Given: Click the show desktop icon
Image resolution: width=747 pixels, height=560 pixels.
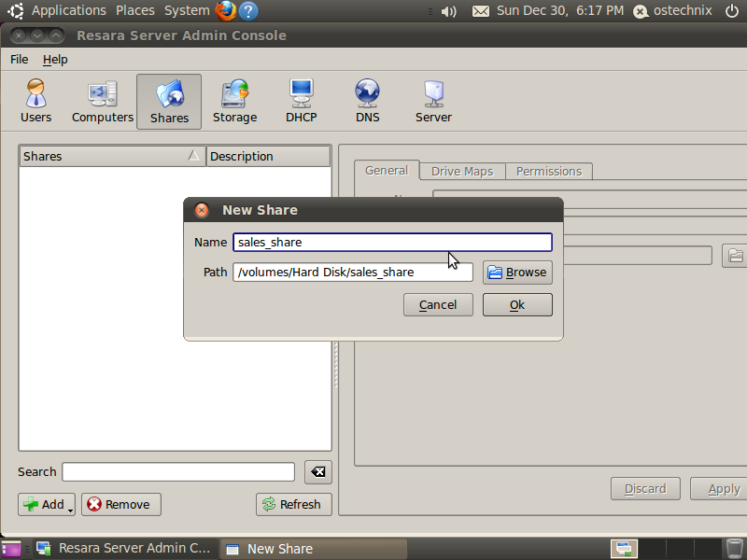Looking at the screenshot, I should [12, 549].
